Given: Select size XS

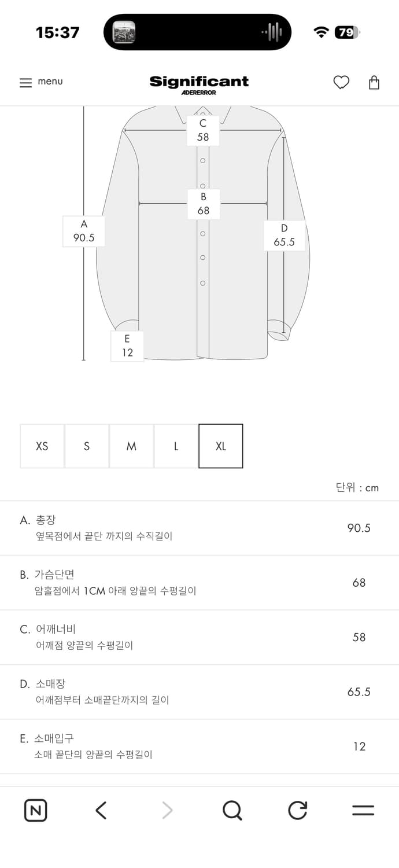Looking at the screenshot, I should click(x=42, y=446).
